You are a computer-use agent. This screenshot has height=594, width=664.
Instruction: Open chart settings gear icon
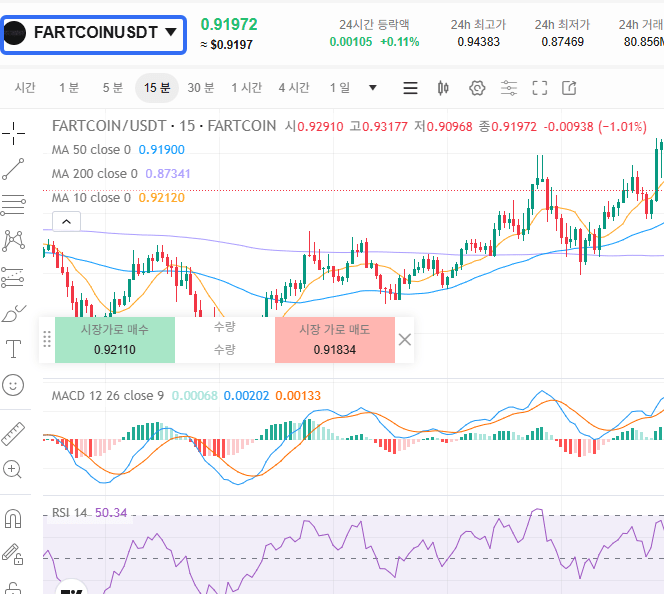(477, 88)
